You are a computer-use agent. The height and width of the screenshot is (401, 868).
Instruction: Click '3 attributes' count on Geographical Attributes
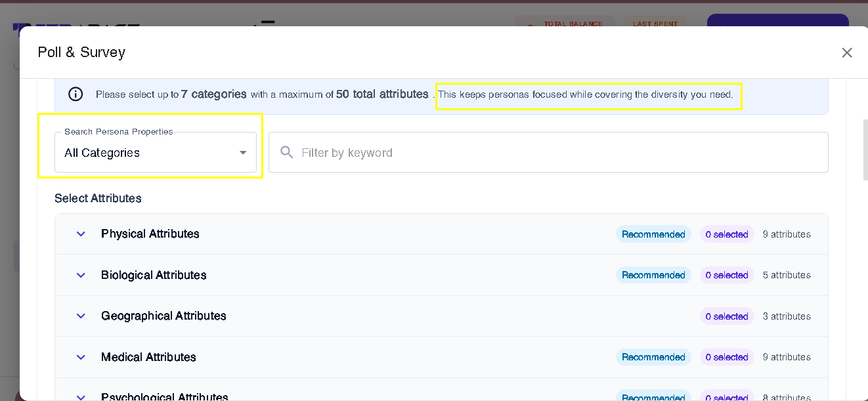[787, 316]
